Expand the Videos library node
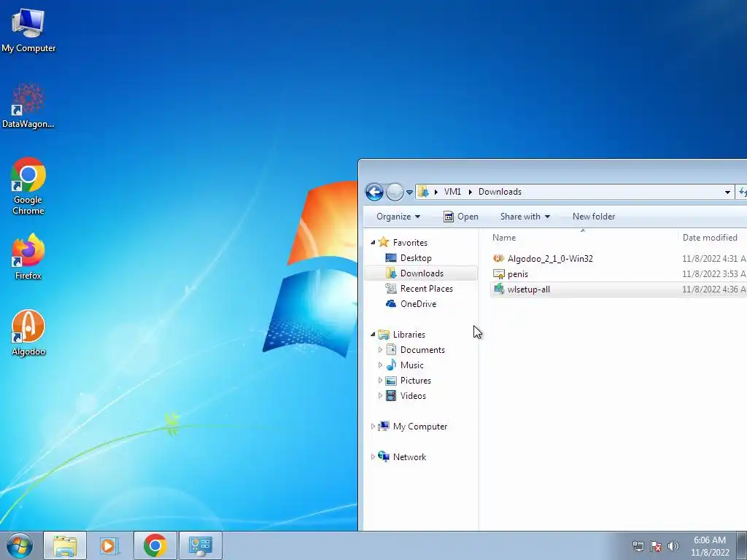Image resolution: width=747 pixels, height=560 pixels. tap(379, 396)
